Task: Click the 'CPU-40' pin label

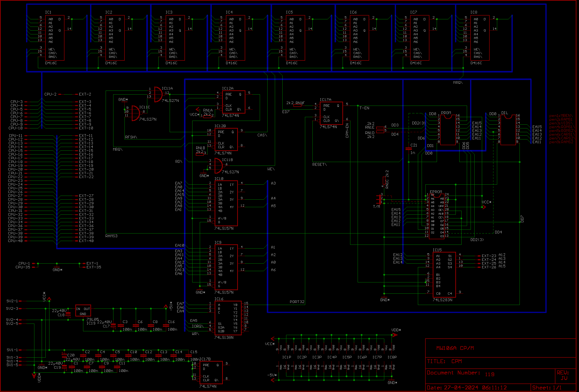Action: (15, 241)
